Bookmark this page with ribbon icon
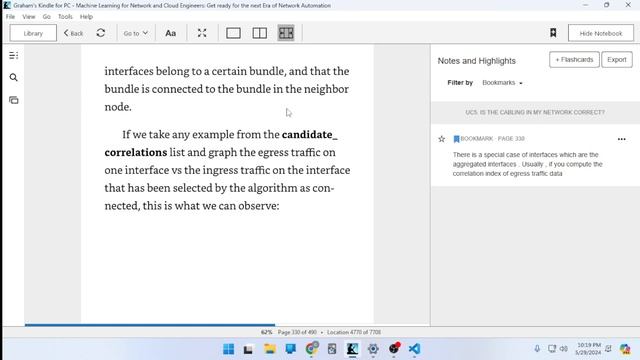The width and height of the screenshot is (640, 360). tap(553, 33)
